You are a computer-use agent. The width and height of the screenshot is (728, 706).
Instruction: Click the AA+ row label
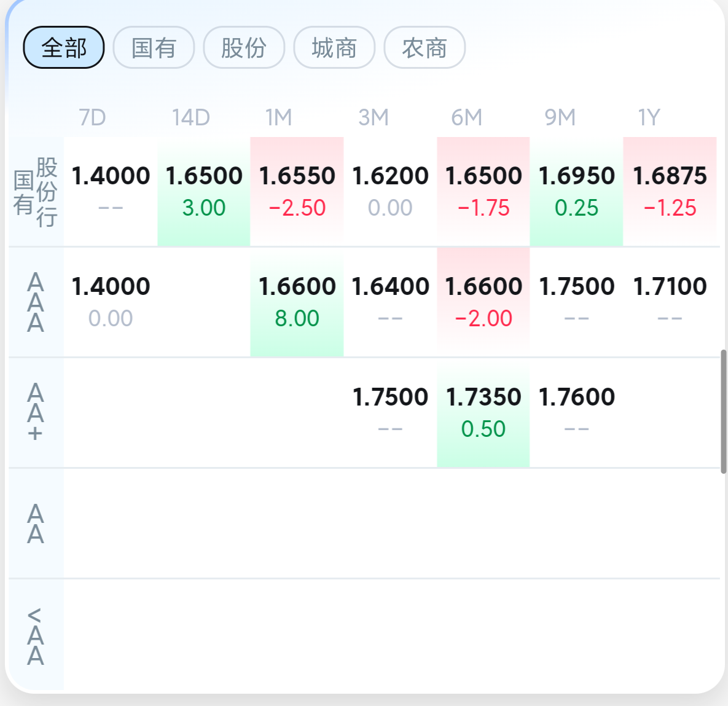(36, 412)
